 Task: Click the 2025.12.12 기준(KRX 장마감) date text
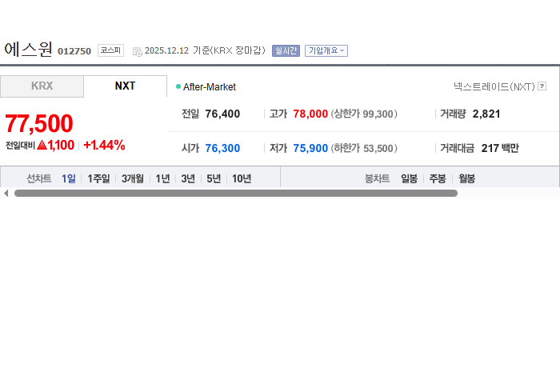coord(205,50)
